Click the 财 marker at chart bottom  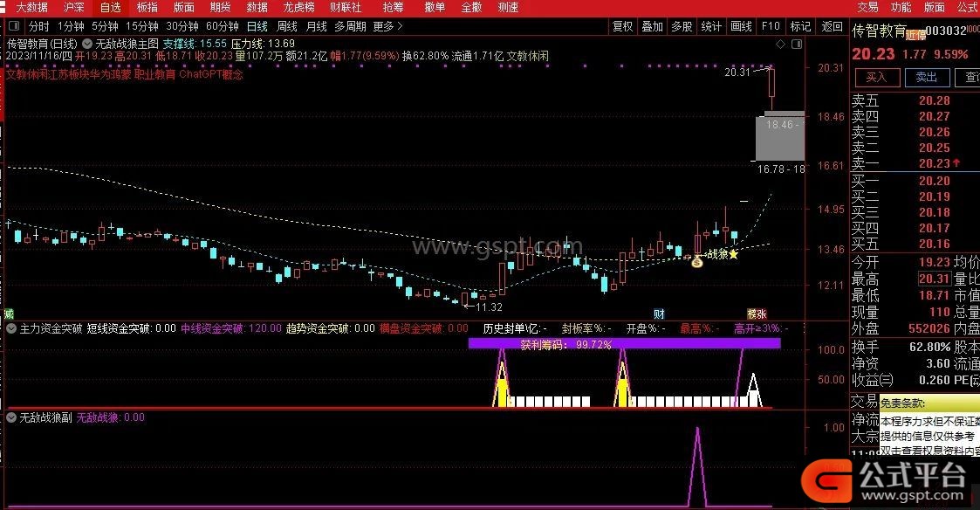coord(659,314)
